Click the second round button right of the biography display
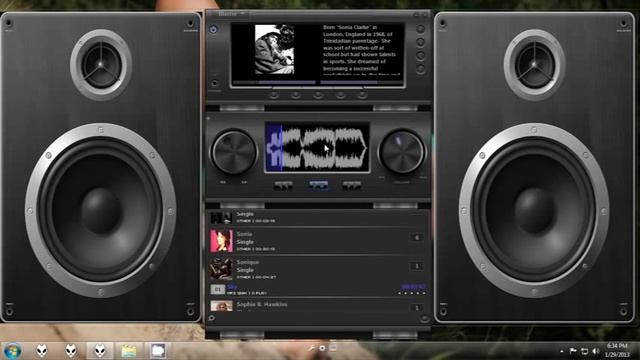640x360 pixels. click(420, 42)
